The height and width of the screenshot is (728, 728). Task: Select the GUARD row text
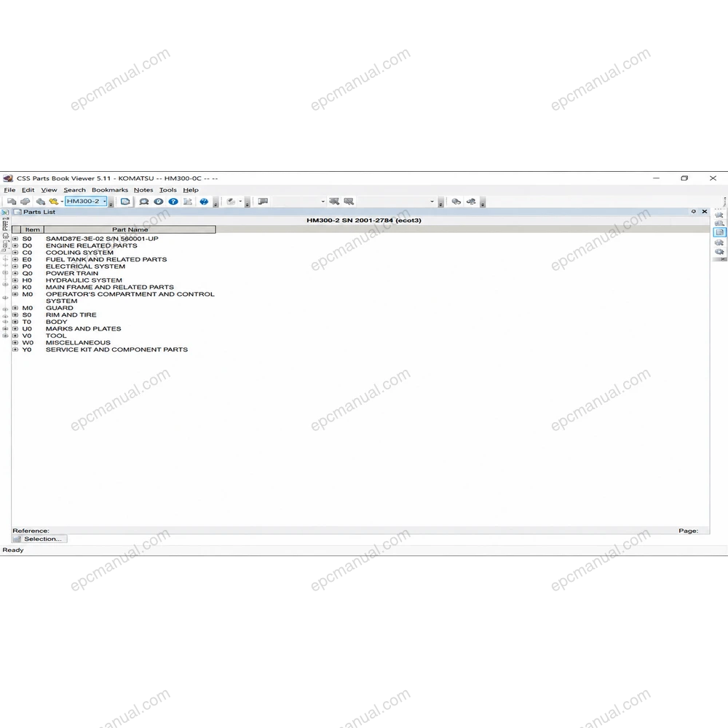(x=60, y=308)
